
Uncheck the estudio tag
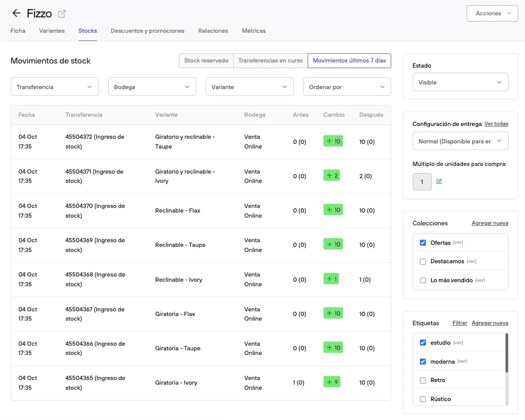[x=423, y=343]
